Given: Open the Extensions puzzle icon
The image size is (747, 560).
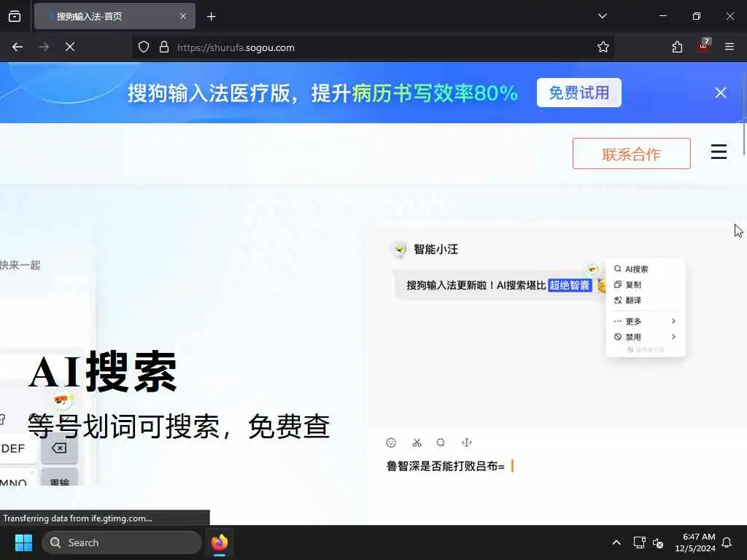Looking at the screenshot, I should 677,47.
